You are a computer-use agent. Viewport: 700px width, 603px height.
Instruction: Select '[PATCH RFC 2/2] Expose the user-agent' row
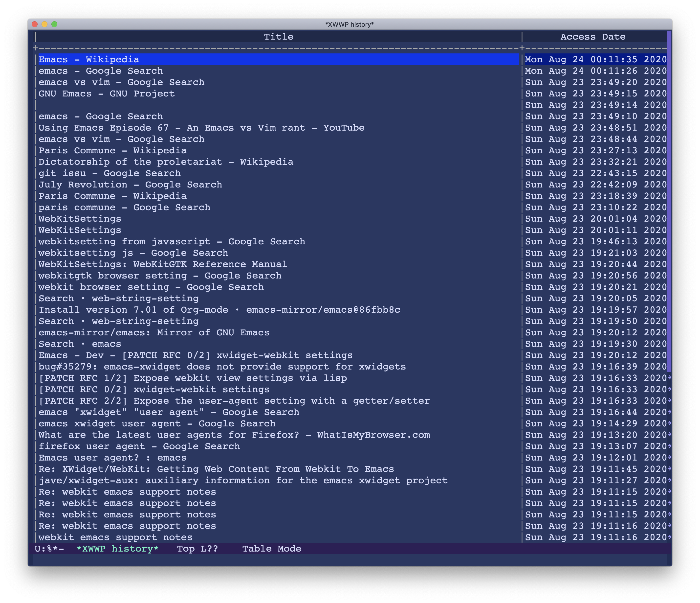tap(234, 401)
